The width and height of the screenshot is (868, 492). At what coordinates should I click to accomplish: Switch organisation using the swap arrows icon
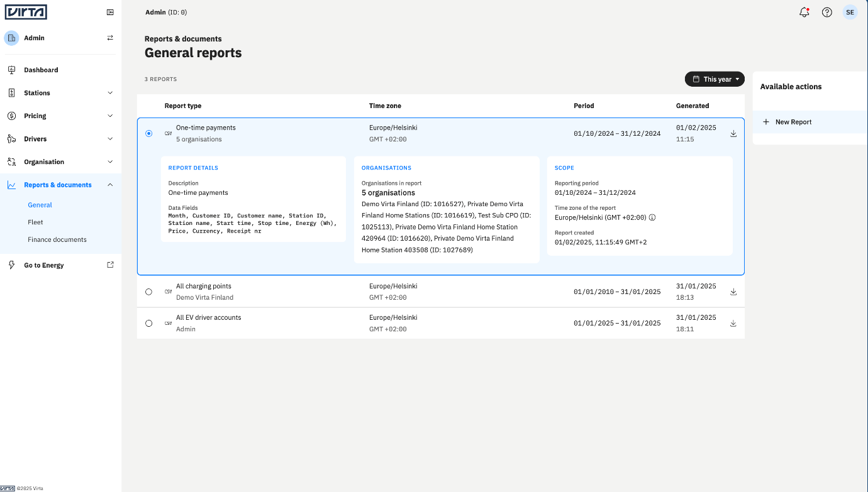coord(111,38)
